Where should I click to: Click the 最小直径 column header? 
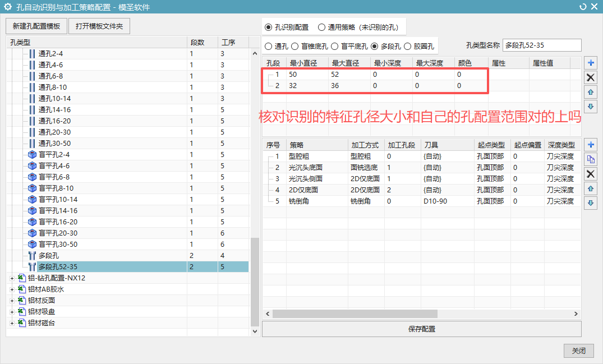click(307, 63)
